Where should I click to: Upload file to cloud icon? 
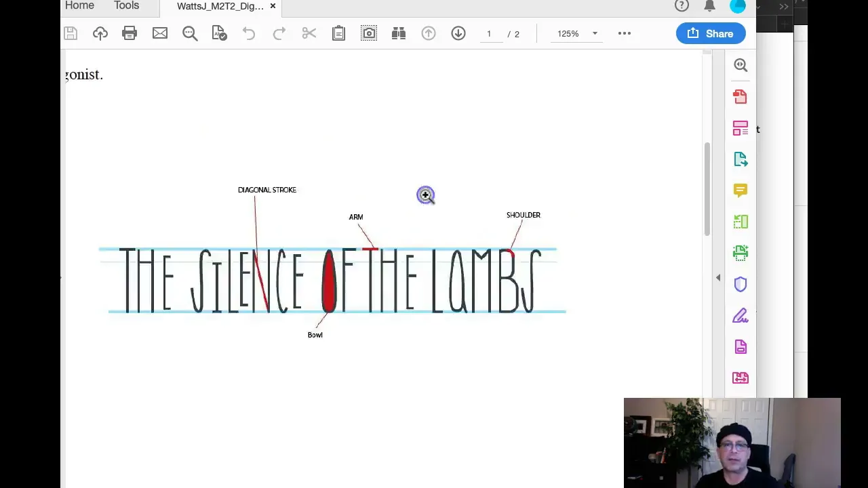coord(100,33)
